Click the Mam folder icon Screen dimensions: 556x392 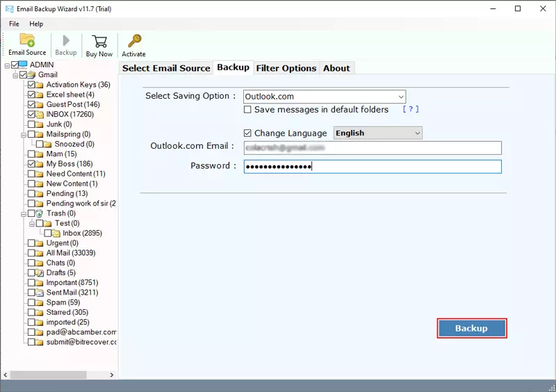[40, 154]
